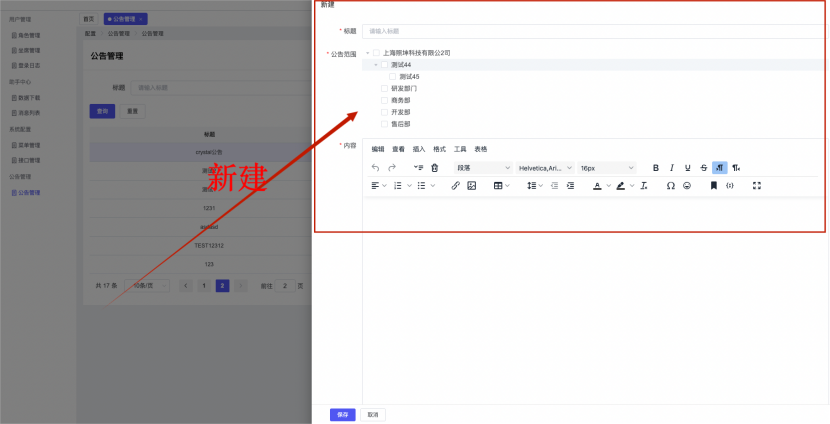Click the 标题 input field in the form
The height and width of the screenshot is (424, 830).
point(590,31)
